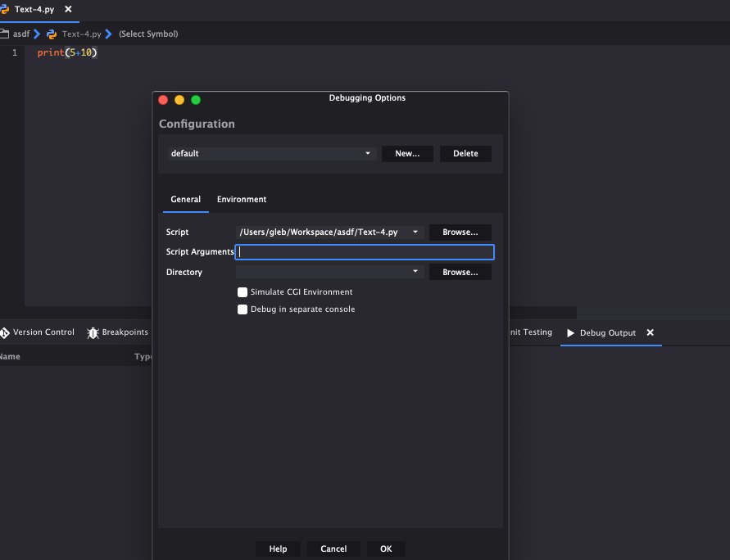This screenshot has height=560, width=730.
Task: Close the Debug Output panel tab
Action: pos(651,333)
